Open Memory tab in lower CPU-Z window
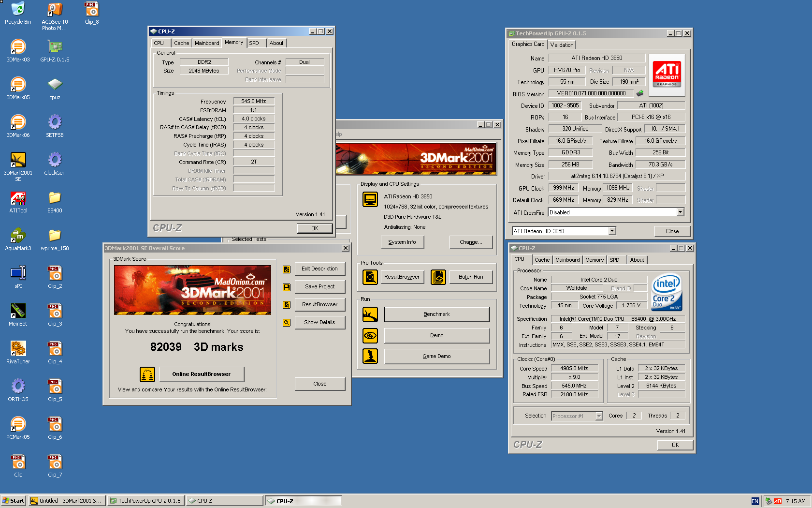 point(594,260)
